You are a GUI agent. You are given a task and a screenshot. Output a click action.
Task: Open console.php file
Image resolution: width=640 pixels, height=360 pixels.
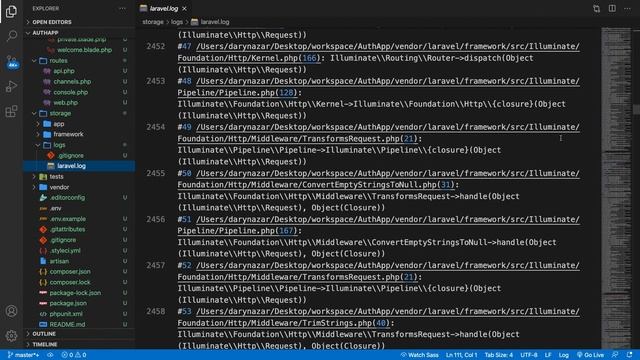click(71, 92)
